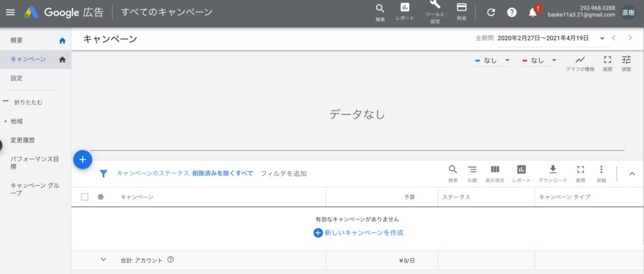The height and width of the screenshot is (274, 644).
Task: Collapse the chart with up chevron
Action: (x=632, y=173)
